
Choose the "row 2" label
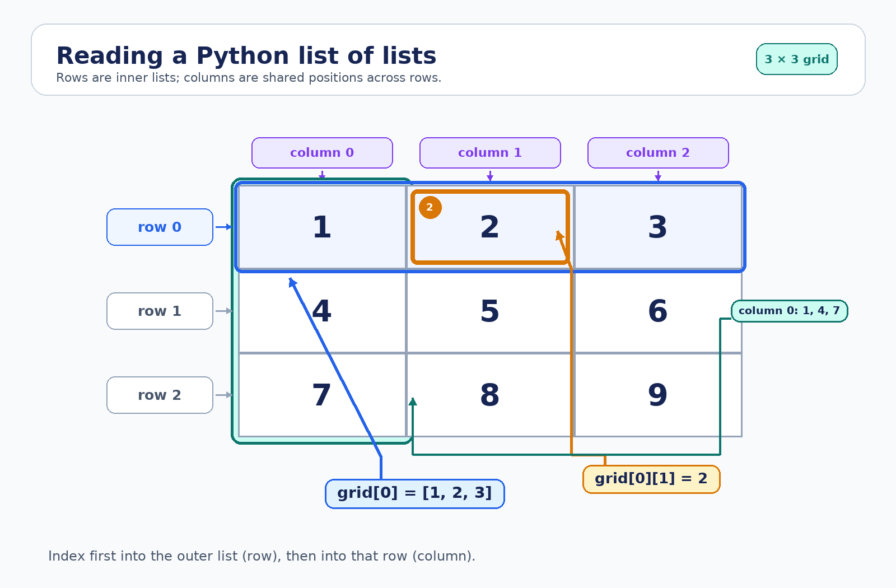(160, 395)
